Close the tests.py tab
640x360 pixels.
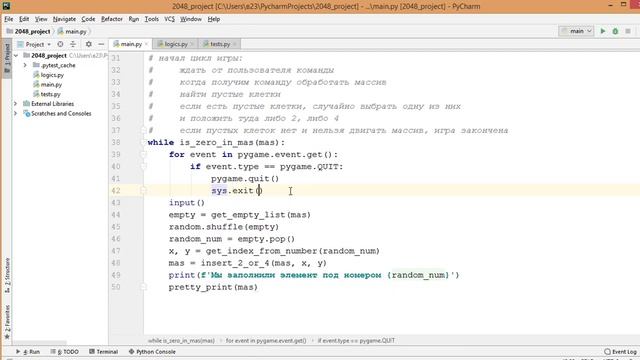[x=235, y=44]
